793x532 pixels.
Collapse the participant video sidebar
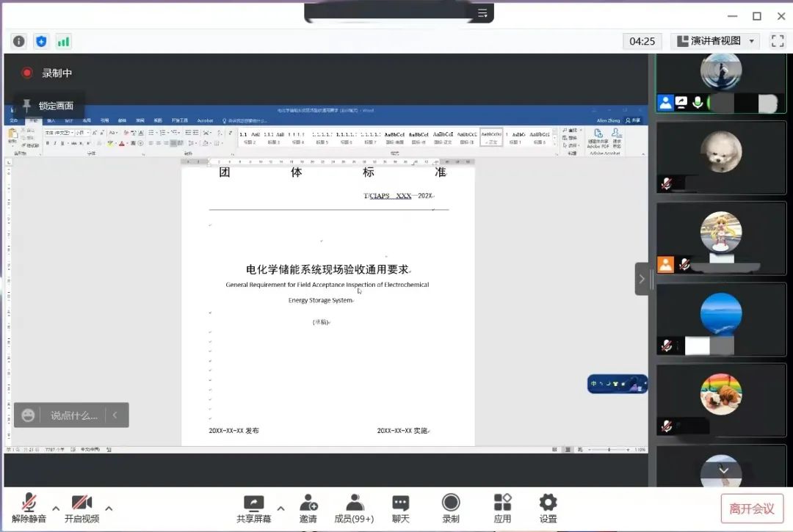[x=642, y=279]
